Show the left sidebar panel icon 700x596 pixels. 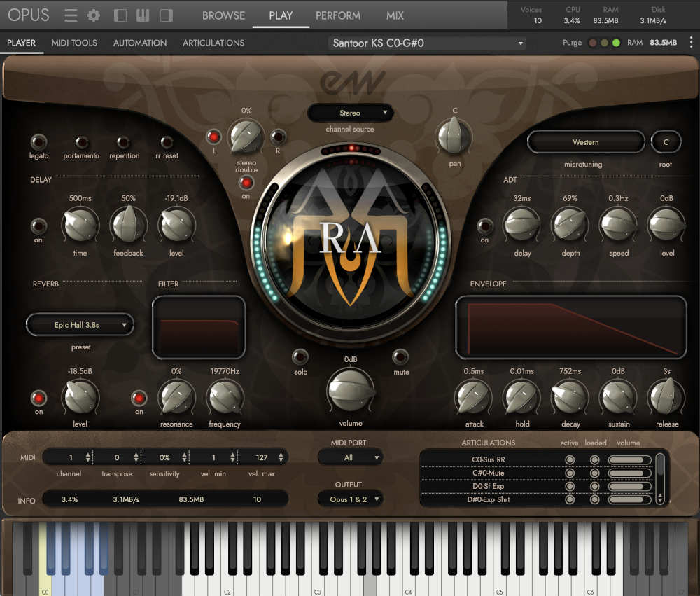(120, 15)
